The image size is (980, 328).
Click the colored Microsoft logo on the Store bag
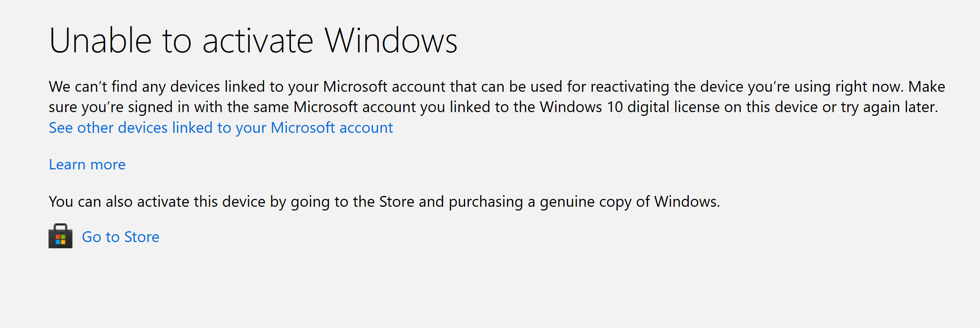tap(61, 240)
